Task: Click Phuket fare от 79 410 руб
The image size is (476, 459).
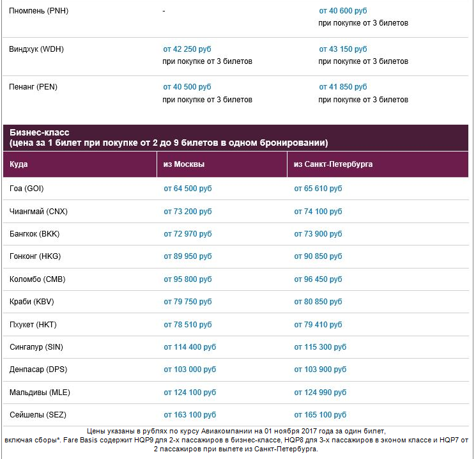Action: [318, 325]
